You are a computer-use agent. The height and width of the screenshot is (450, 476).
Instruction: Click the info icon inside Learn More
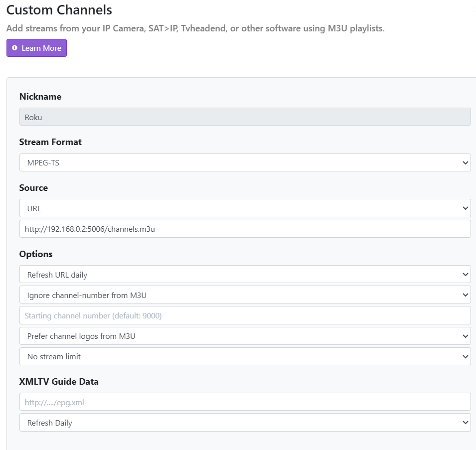click(14, 48)
